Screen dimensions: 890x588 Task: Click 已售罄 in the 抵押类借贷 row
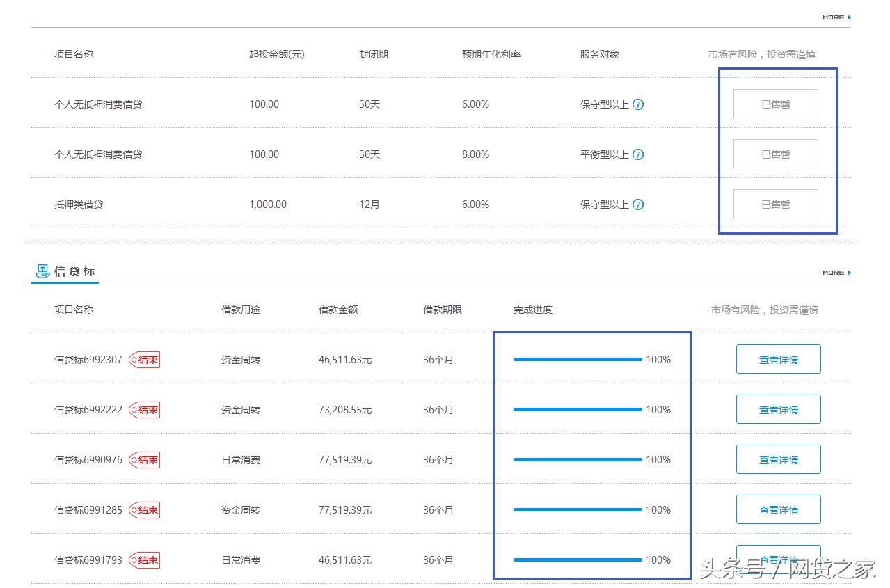point(775,203)
